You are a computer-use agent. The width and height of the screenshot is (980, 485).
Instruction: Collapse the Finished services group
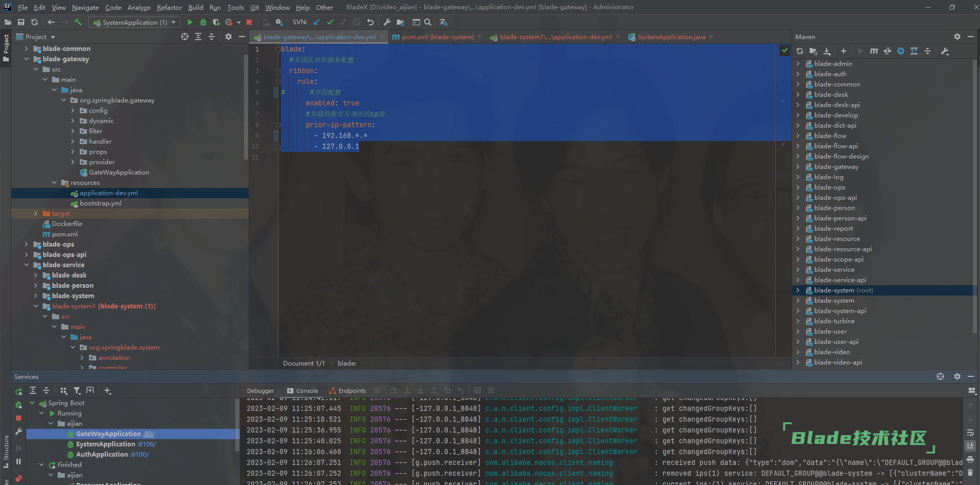tap(42, 464)
